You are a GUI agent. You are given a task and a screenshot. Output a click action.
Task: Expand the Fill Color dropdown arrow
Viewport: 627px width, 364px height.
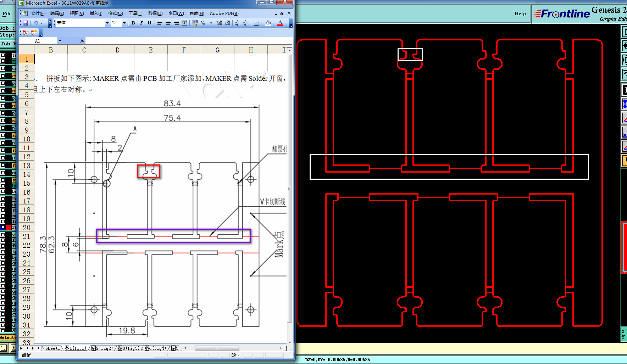274,23
